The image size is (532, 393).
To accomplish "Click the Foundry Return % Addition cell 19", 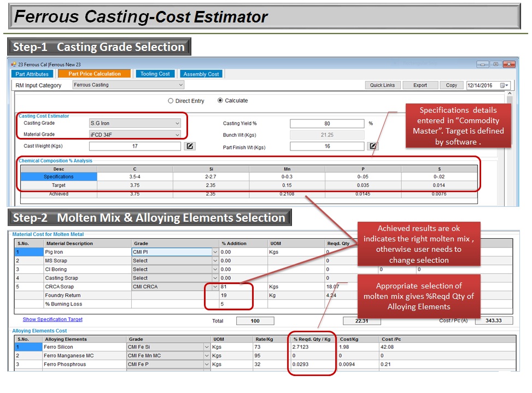I will [243, 295].
